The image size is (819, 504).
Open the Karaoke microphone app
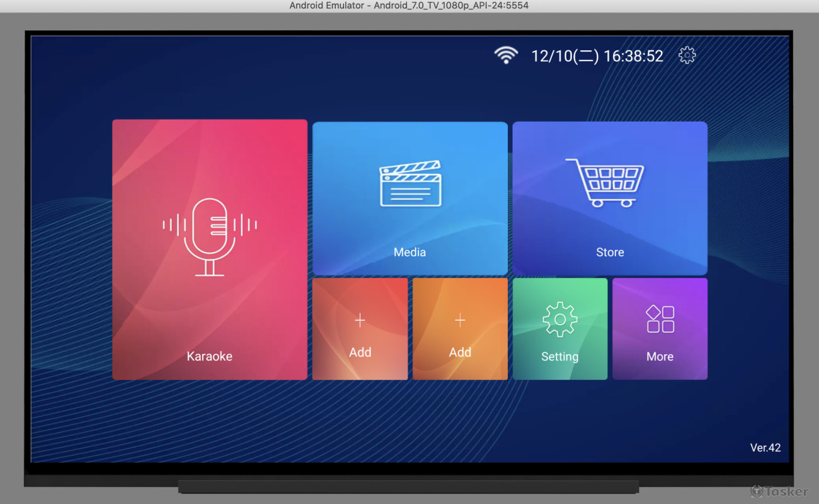click(209, 249)
